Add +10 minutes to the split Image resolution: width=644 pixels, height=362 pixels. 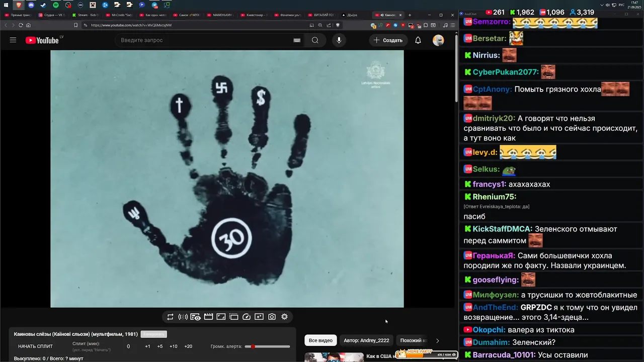point(174,346)
